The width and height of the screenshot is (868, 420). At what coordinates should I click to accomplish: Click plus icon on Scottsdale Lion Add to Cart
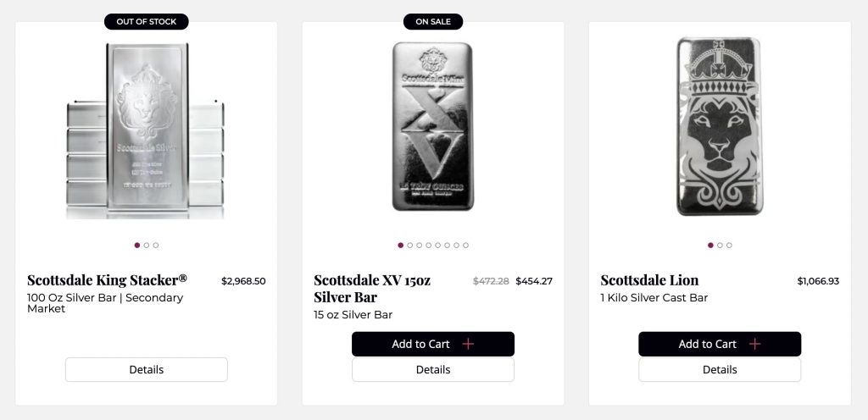[754, 344]
